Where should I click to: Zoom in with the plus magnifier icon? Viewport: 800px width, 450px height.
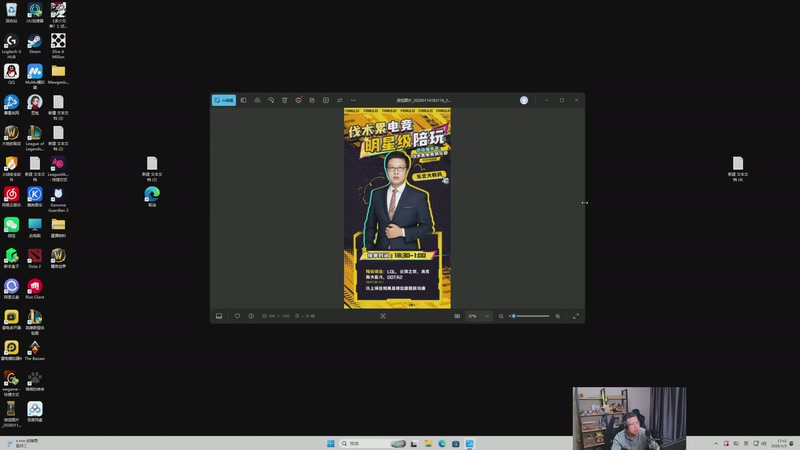(558, 316)
